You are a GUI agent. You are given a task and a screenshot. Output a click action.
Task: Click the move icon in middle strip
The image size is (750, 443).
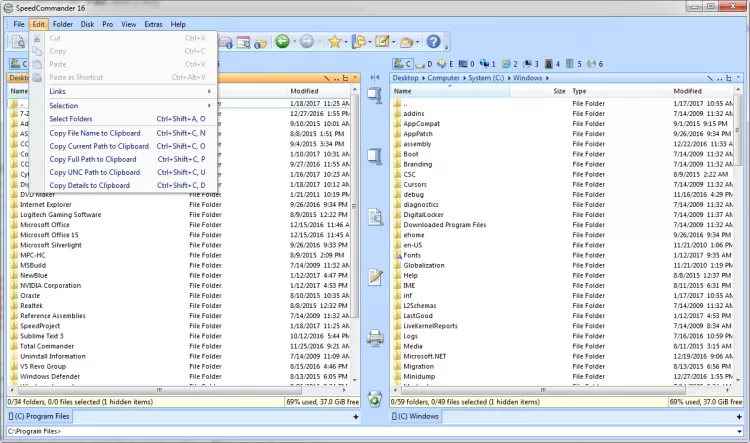(x=375, y=156)
